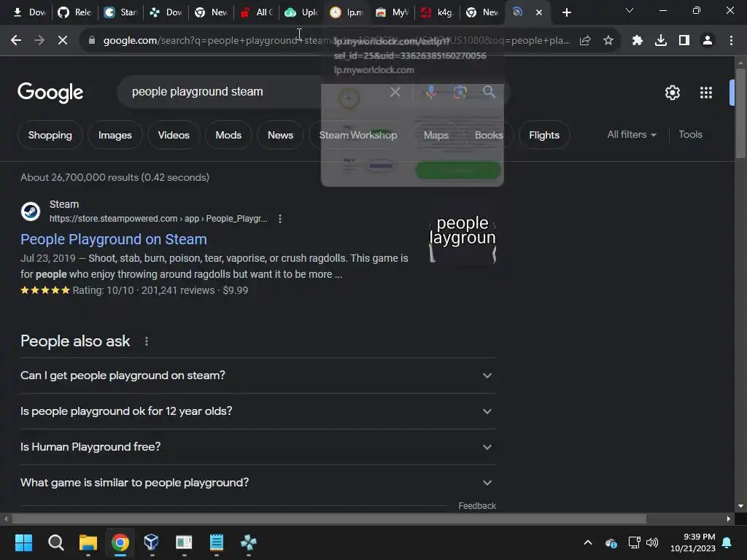The image size is (747, 560).
Task: Filter results by Shopping
Action: pos(50,135)
